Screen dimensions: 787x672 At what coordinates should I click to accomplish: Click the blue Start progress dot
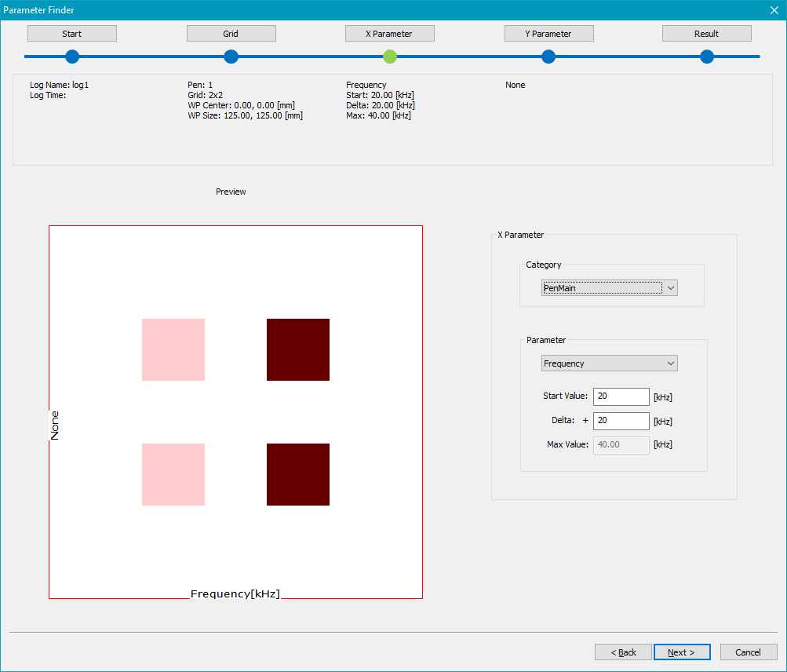point(72,57)
